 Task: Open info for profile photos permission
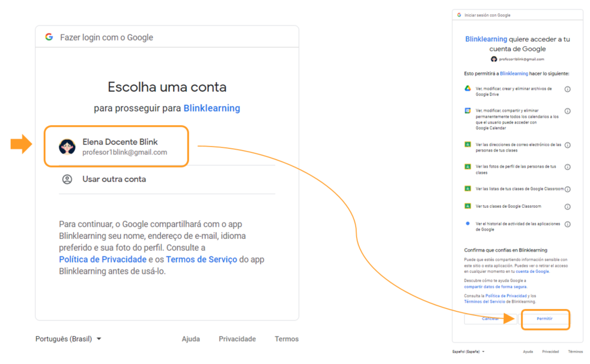coord(567,167)
